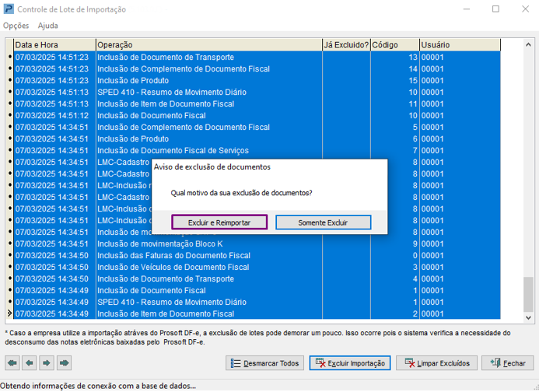Image resolution: width=539 pixels, height=392 pixels.
Task: Select 'Inclusão de movimentação Bloco K' row
Action: [x=257, y=243]
